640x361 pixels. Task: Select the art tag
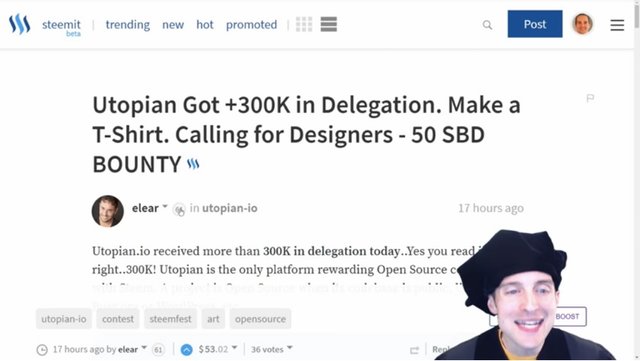(x=213, y=319)
